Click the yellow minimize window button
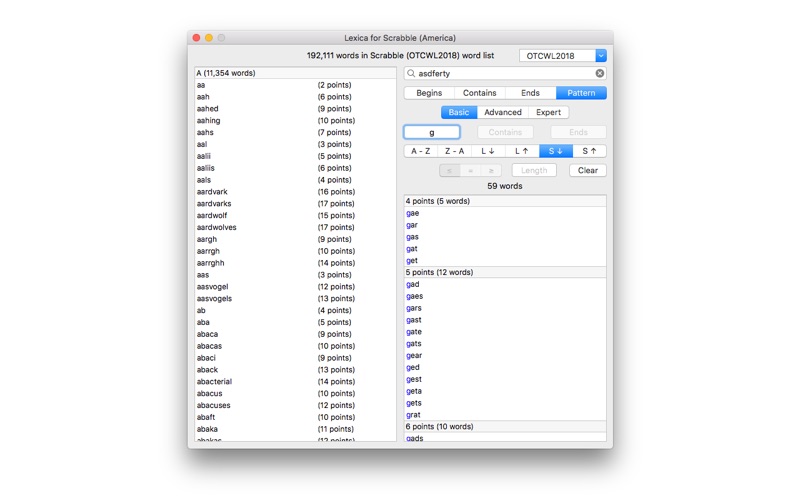The height and width of the screenshot is (500, 800). tap(209, 38)
